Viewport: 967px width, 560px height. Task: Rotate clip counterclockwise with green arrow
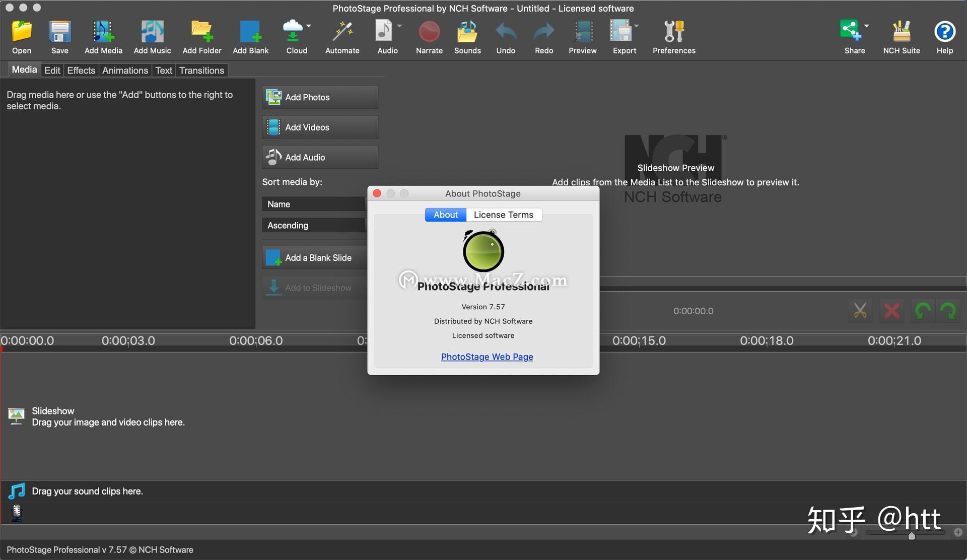click(x=922, y=311)
